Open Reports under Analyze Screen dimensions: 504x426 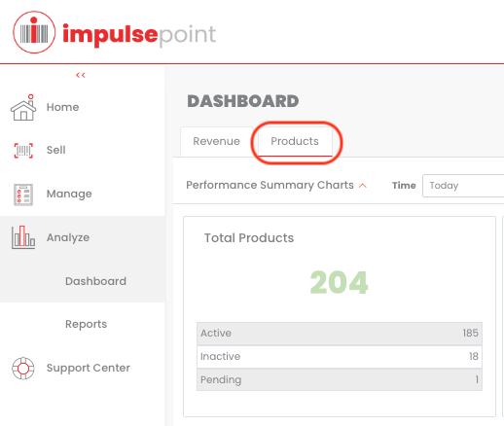(86, 324)
